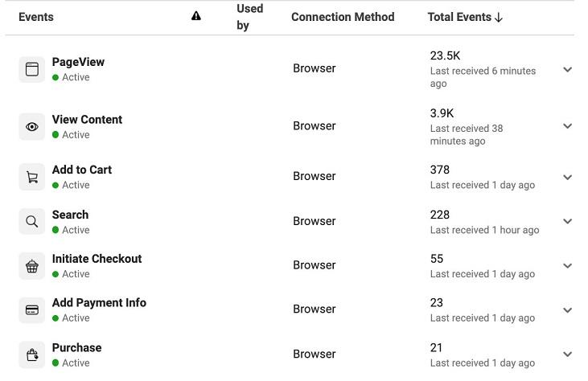This screenshot has width=588, height=381.
Task: Click the warning triangle column icon
Action: [196, 16]
